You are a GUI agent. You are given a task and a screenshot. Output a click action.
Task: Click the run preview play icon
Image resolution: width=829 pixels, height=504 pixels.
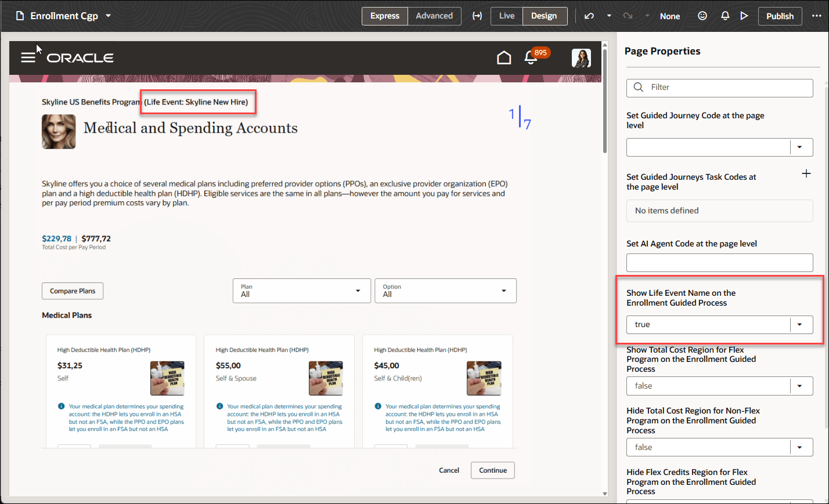(744, 16)
